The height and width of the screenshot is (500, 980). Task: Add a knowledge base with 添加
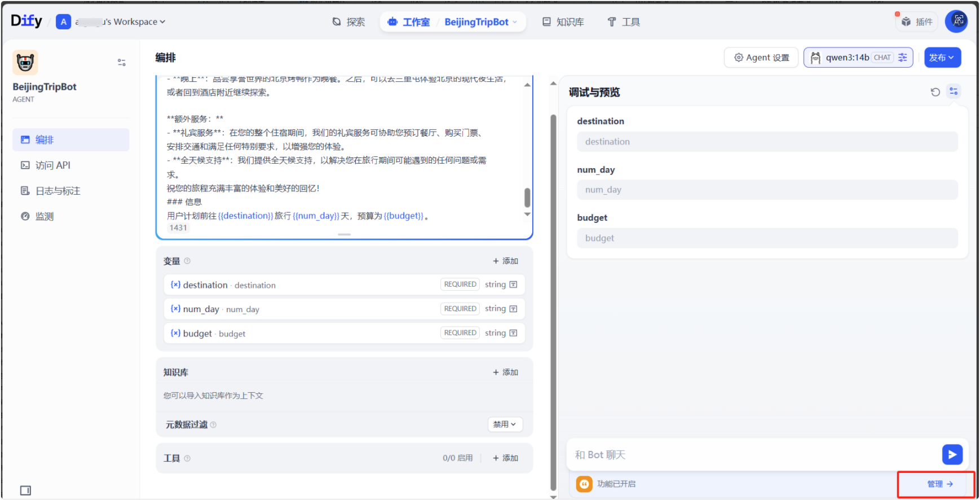[505, 372]
